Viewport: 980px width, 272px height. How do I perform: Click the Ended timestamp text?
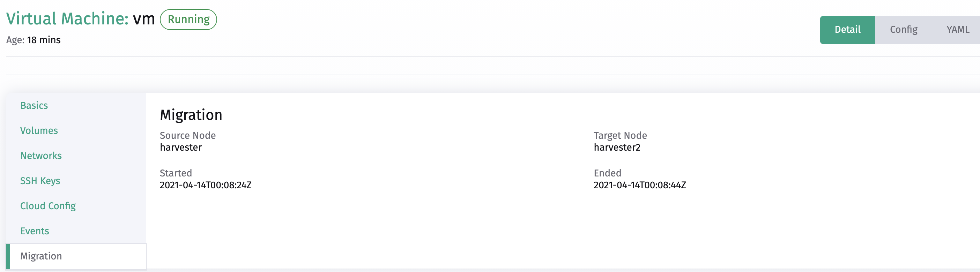pos(640,186)
